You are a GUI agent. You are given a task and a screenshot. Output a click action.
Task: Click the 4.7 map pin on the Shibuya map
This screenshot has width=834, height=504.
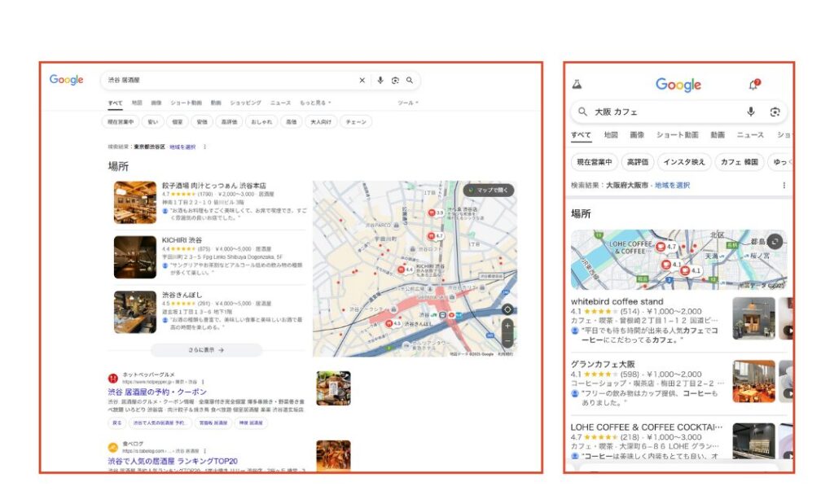[435, 235]
